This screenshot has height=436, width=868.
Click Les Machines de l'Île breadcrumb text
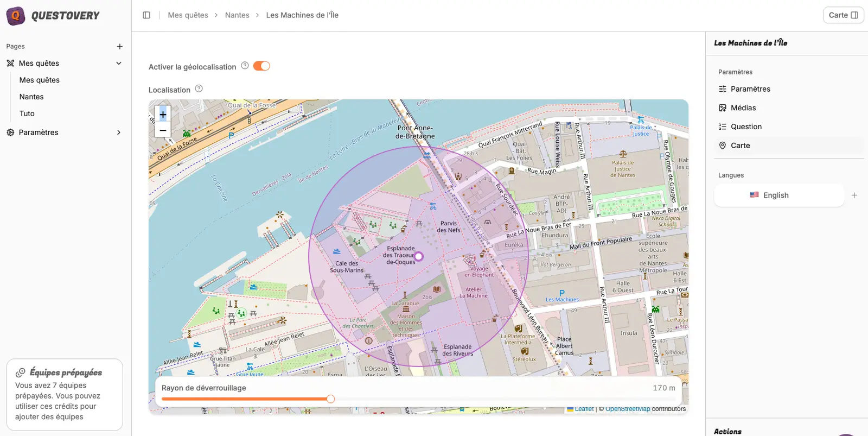pos(302,15)
